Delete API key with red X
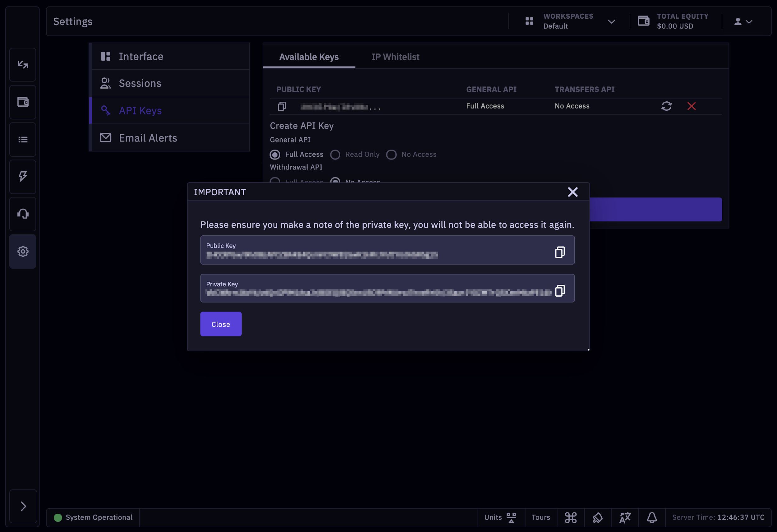This screenshot has width=777, height=532. 692,106
